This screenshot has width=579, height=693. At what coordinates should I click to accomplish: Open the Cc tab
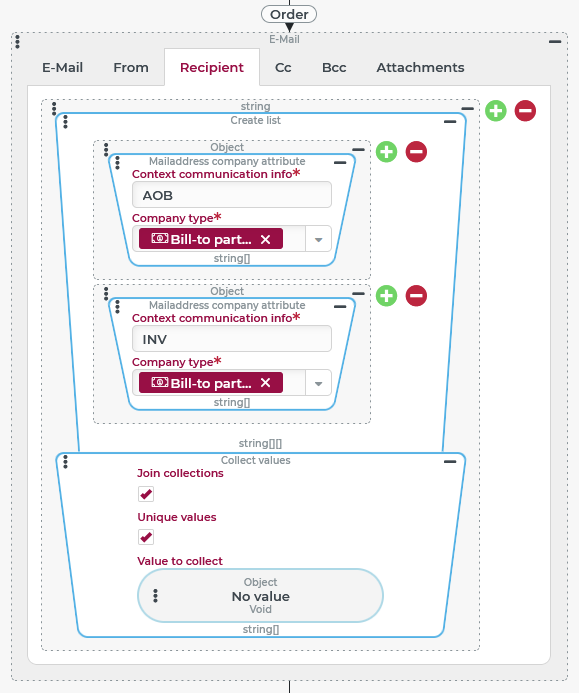click(283, 68)
